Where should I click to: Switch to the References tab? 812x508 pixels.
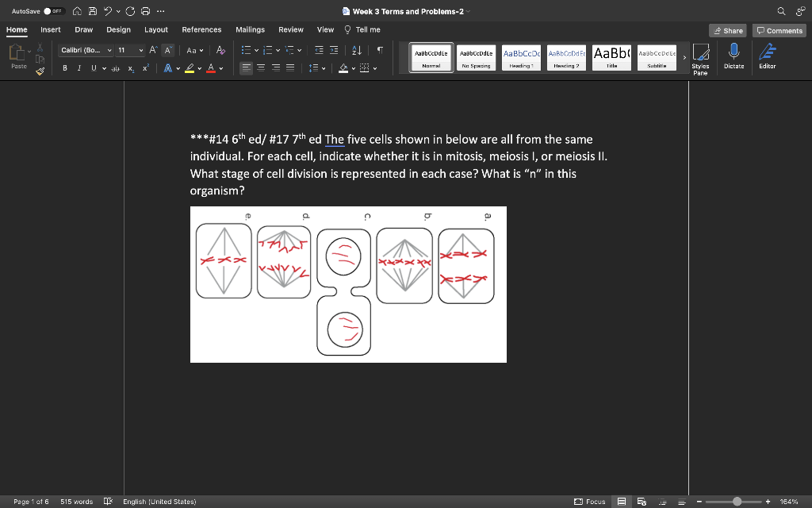click(201, 29)
